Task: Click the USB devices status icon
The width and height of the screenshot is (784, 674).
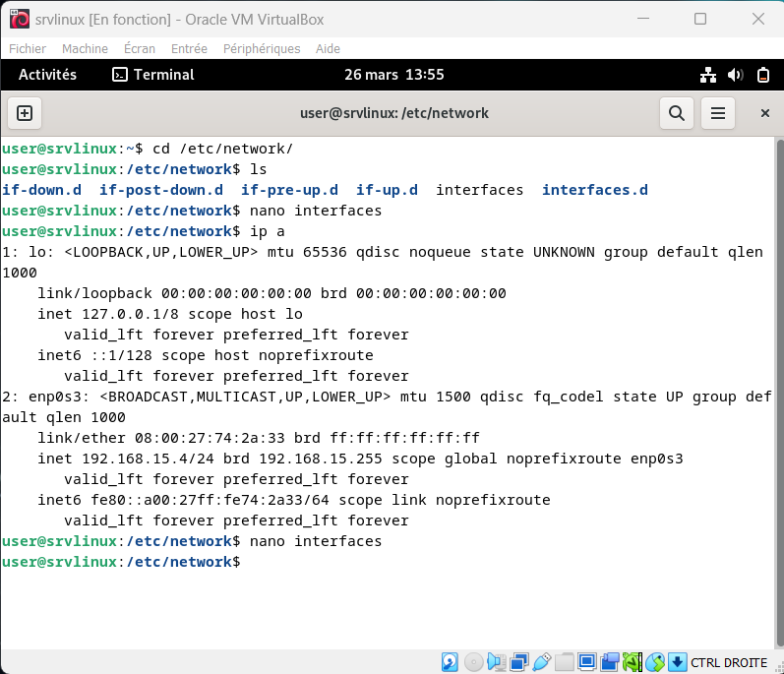Action: 541,661
